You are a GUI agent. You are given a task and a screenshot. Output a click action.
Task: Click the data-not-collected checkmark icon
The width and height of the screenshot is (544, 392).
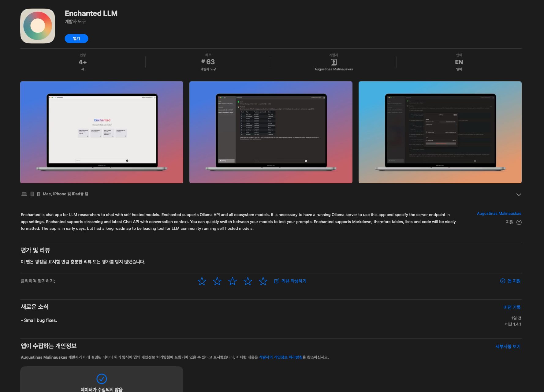(102, 379)
